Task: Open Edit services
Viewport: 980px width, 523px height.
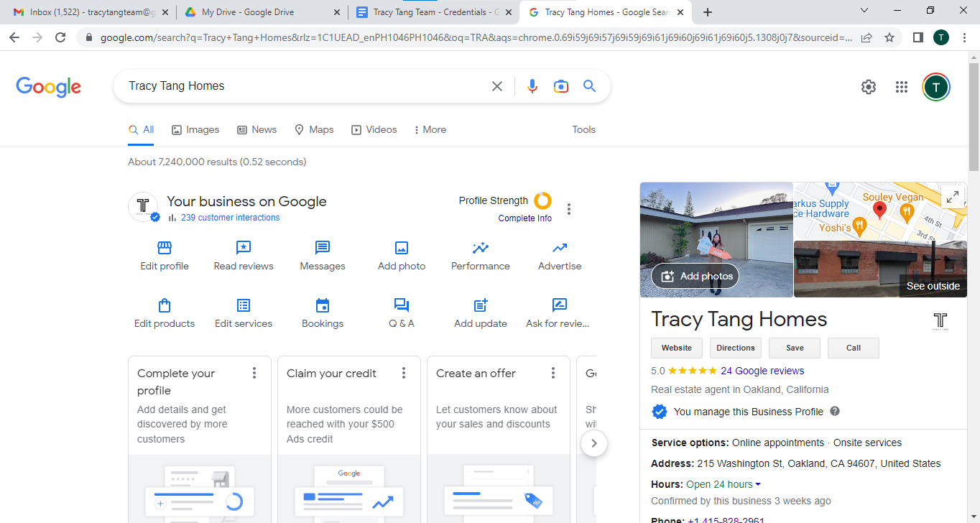Action: point(244,314)
